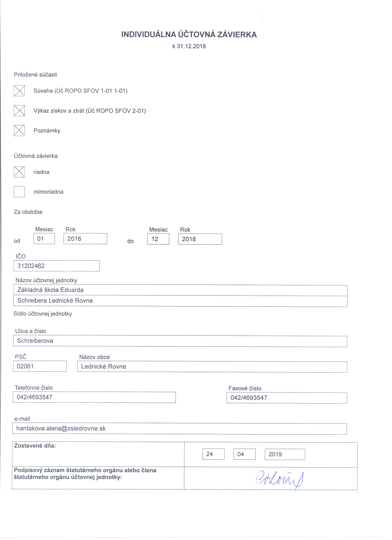
Task: Click the Telefónne číslo field
Action: pos(94,397)
